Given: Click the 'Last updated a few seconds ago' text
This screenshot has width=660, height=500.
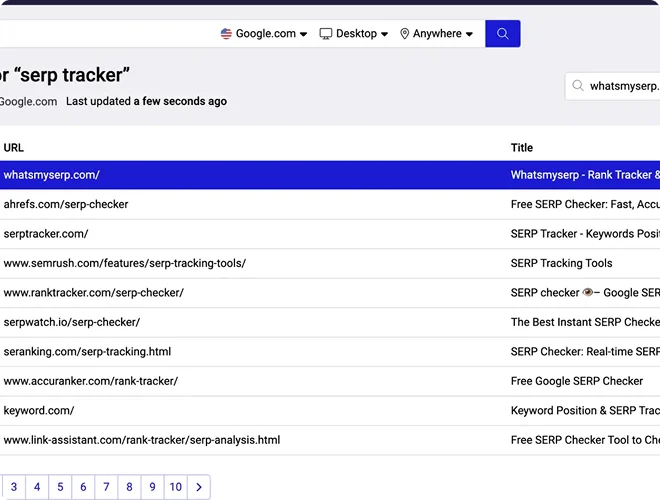Looking at the screenshot, I should click(x=146, y=101).
